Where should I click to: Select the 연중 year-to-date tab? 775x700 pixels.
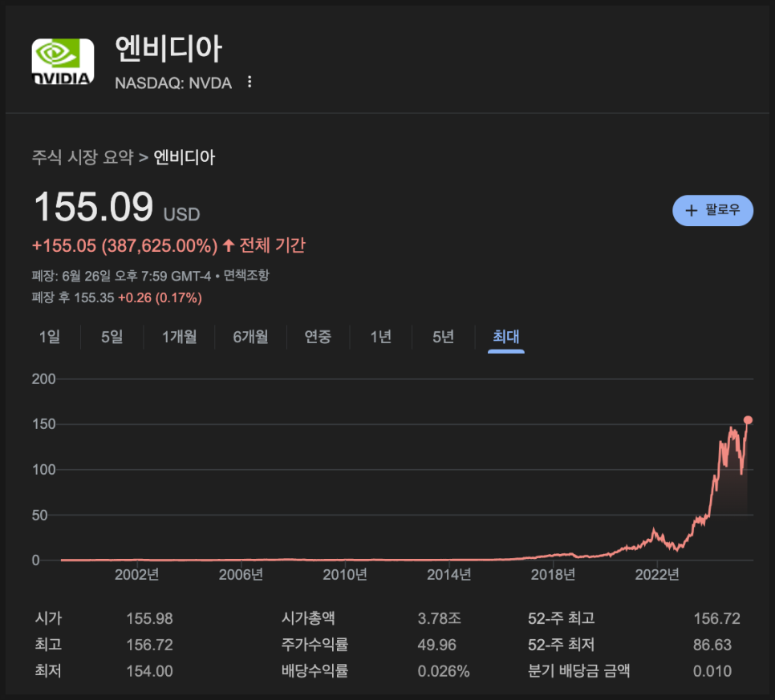tap(318, 337)
